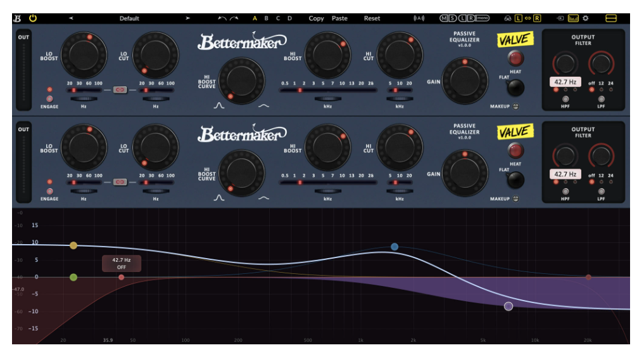Toggle the dual-panel layout icon

[x=611, y=18]
